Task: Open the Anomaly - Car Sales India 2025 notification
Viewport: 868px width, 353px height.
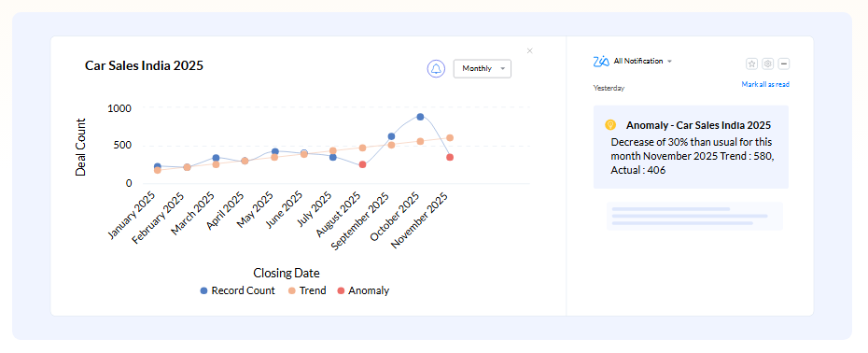Action: pos(691,147)
